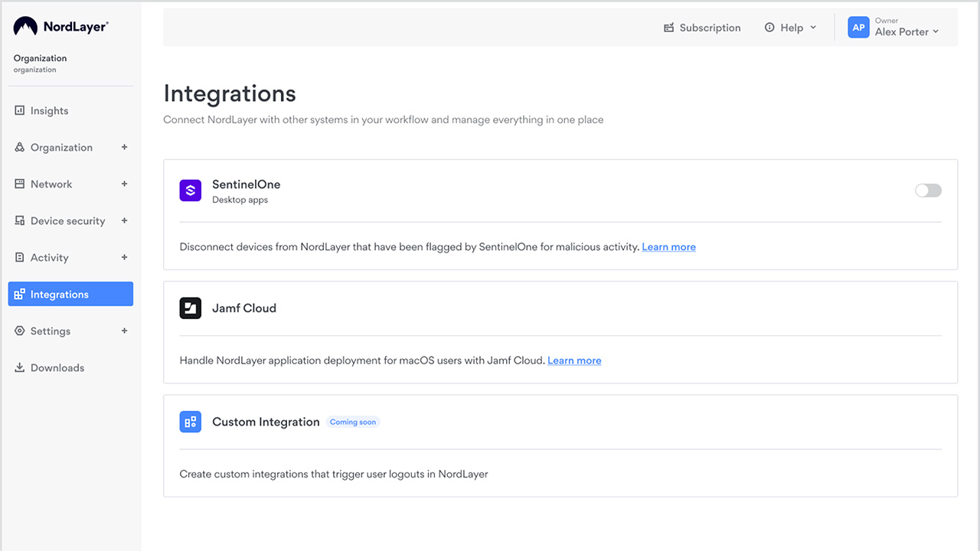The height and width of the screenshot is (551, 980).
Task: Click the Insights chart icon in sidebar
Action: 20,111
